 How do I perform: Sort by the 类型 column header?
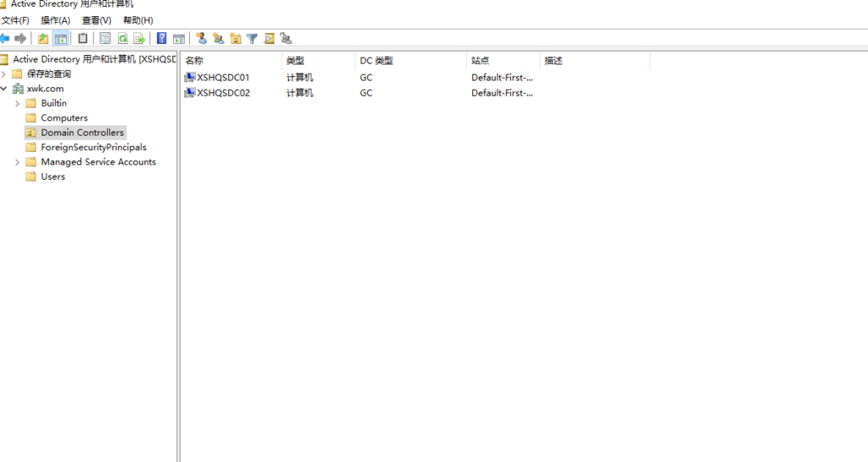(319, 60)
